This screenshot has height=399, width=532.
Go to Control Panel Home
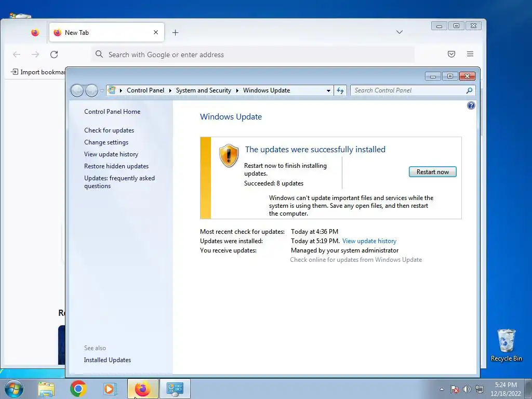112,111
